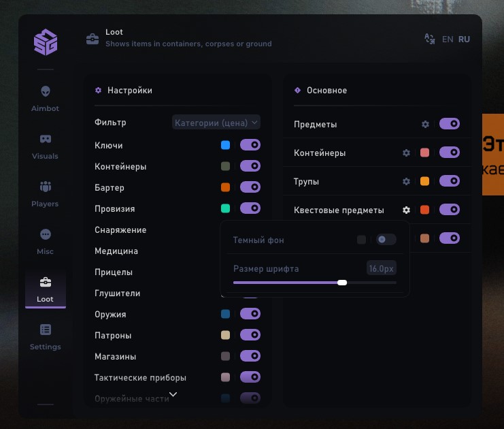Open the Aimbot section alien icon

point(46,91)
